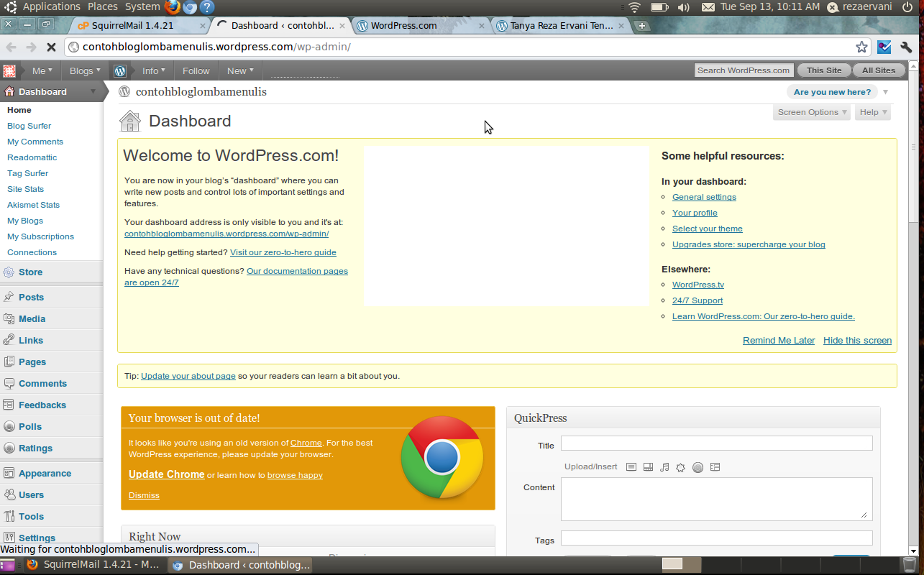924x575 pixels.
Task: Open the New dropdown in the admin bar
Action: coord(240,70)
